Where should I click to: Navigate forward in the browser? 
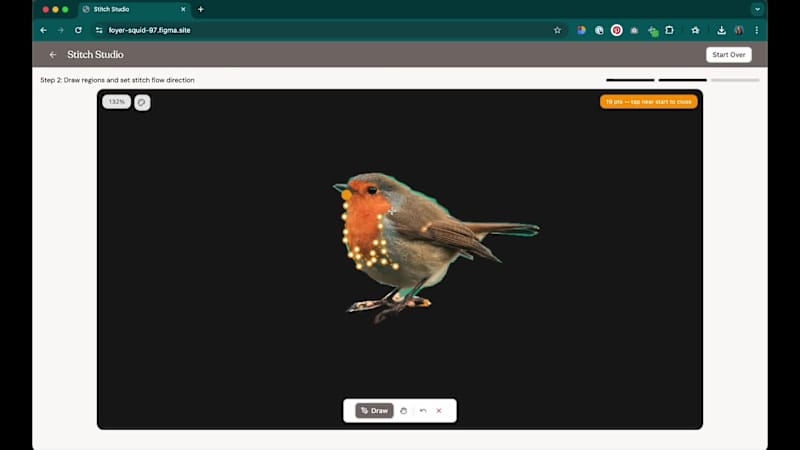[61, 30]
